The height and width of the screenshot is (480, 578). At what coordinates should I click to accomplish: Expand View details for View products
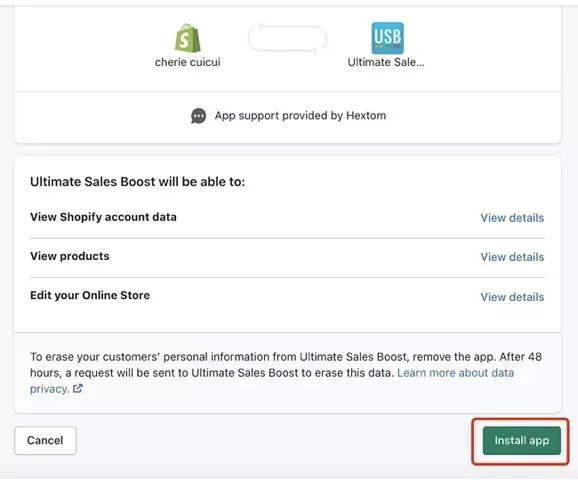(x=512, y=257)
